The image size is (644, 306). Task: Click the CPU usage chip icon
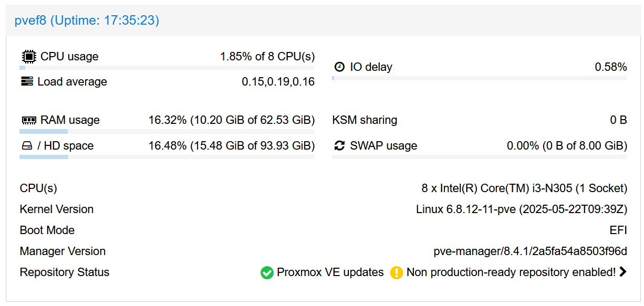point(28,57)
